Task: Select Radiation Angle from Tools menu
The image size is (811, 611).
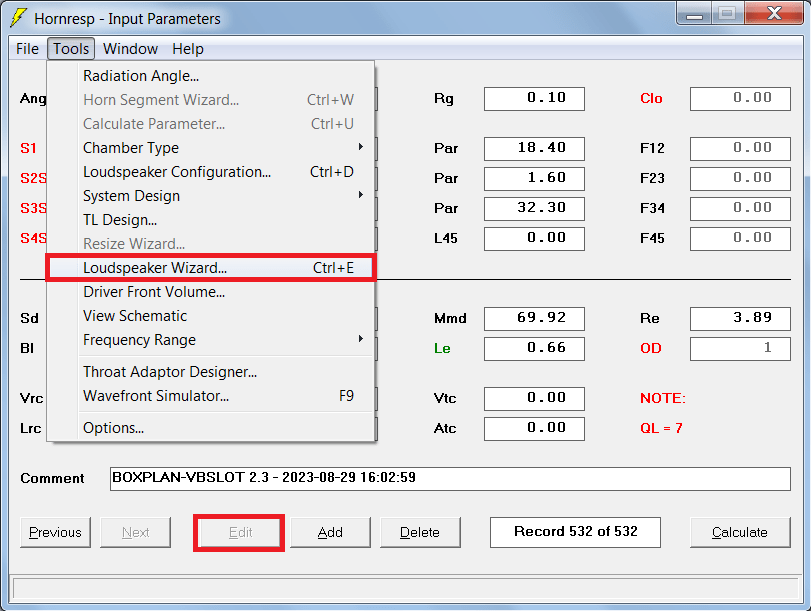Action: tap(211, 76)
